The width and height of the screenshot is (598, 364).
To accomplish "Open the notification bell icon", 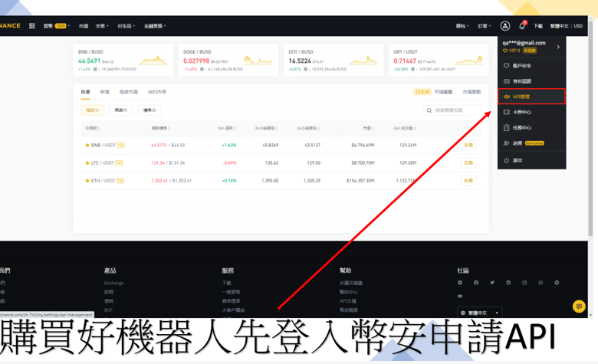I will pos(522,26).
